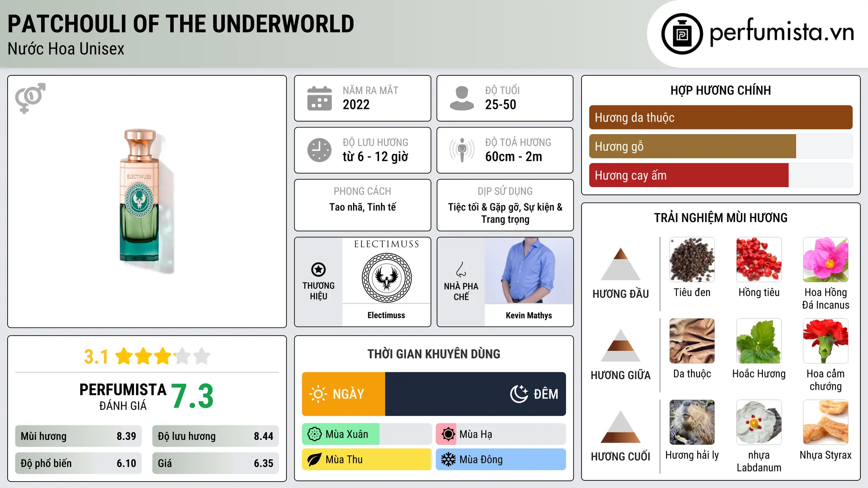
Task: Click the calendar icon beside Năm ra mắt
Action: point(320,98)
